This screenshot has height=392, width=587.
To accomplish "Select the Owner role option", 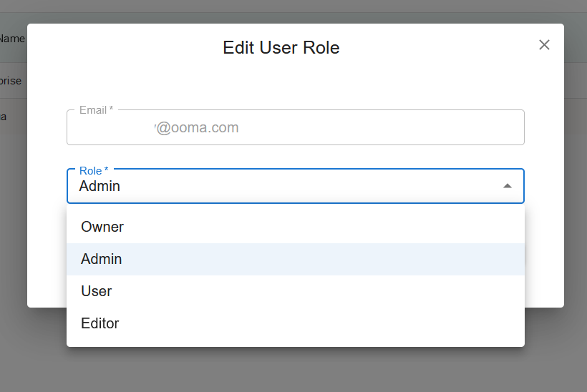I will (102, 227).
